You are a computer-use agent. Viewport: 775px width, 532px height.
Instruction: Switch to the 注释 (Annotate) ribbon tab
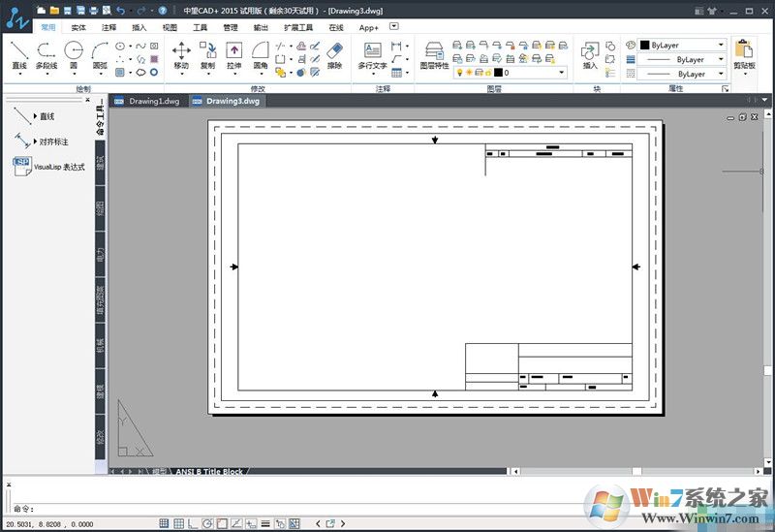(108, 28)
